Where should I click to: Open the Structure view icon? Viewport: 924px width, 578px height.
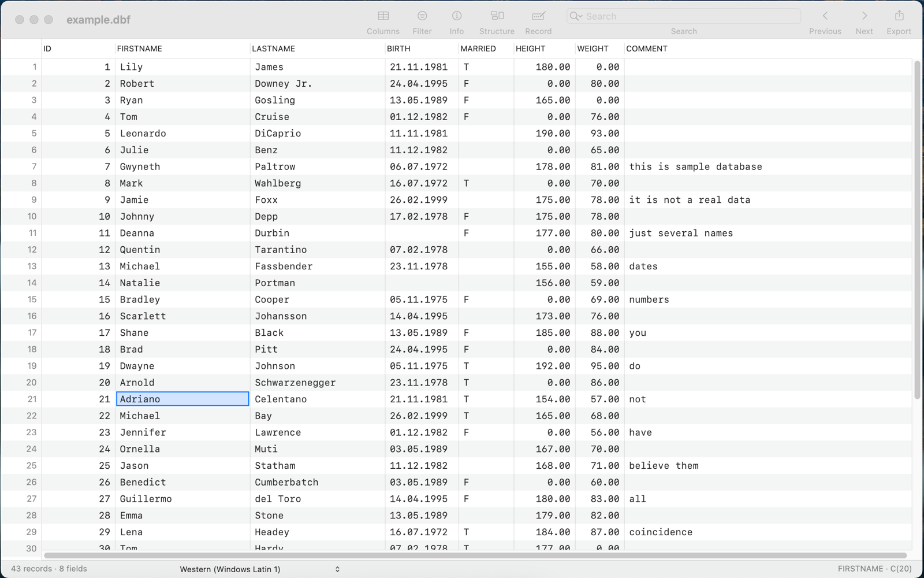click(x=497, y=16)
